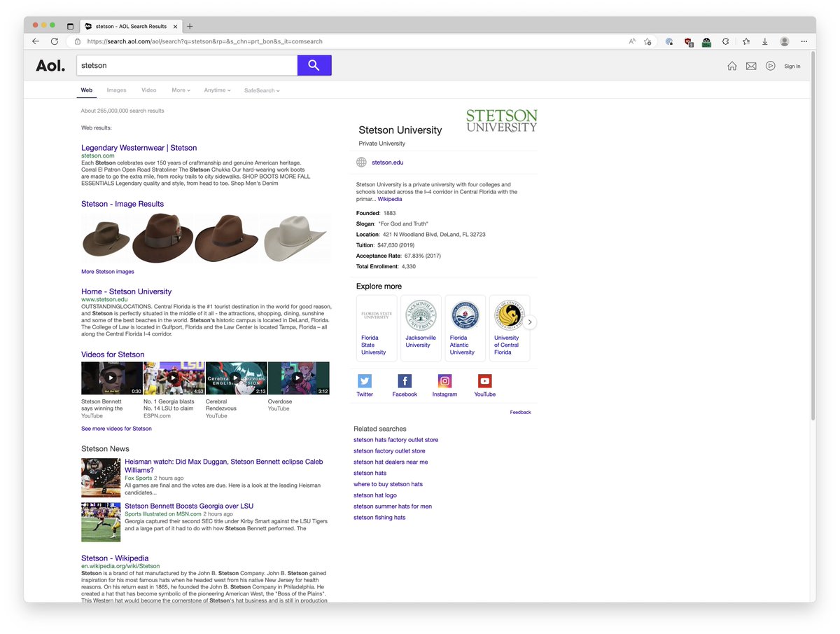Open the Heisman watch news headline

[x=224, y=466]
